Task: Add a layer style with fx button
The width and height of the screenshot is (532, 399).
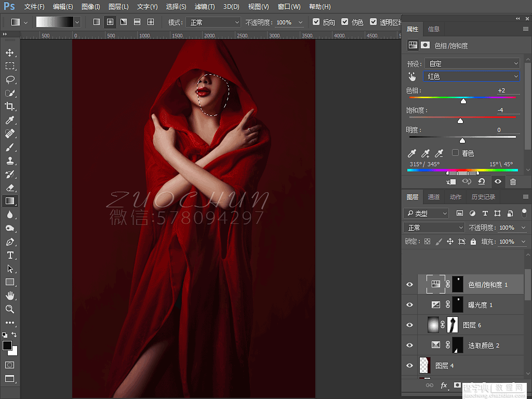Action: click(x=444, y=385)
